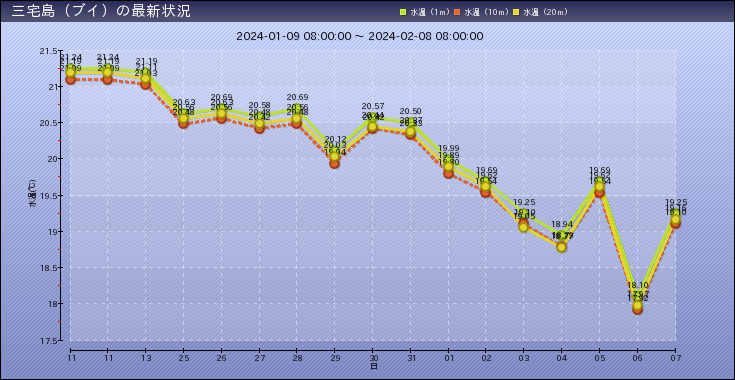Image resolution: width=735 pixels, height=380 pixels.
Task: Click the chart title 三宅島（ブイ）の最新状況
Action: pos(101,11)
